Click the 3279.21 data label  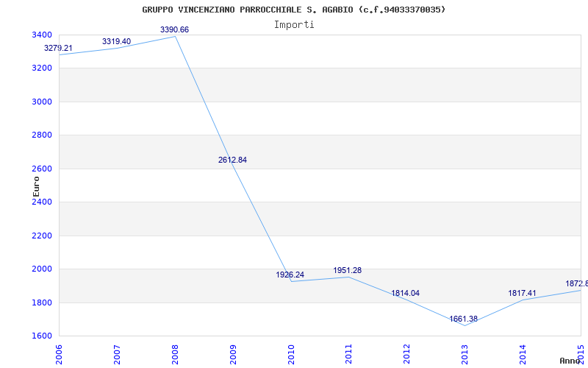click(58, 48)
